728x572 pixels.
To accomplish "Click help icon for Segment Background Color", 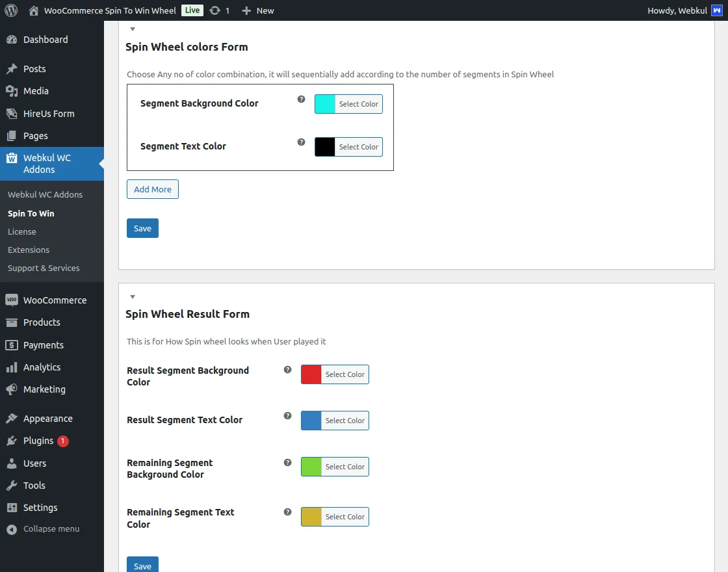I will click(x=302, y=99).
